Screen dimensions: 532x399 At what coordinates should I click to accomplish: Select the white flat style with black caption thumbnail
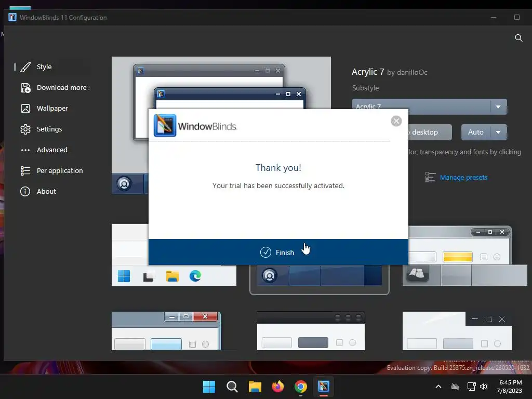[457, 331]
